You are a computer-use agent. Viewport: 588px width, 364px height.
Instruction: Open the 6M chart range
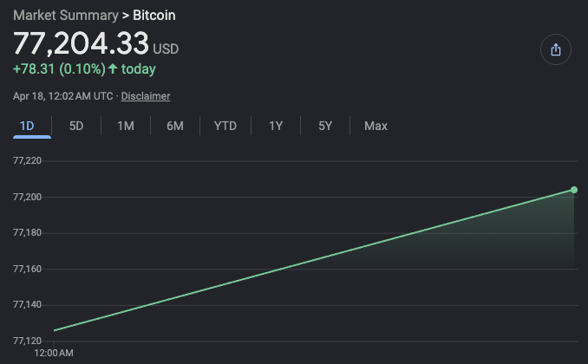click(175, 126)
